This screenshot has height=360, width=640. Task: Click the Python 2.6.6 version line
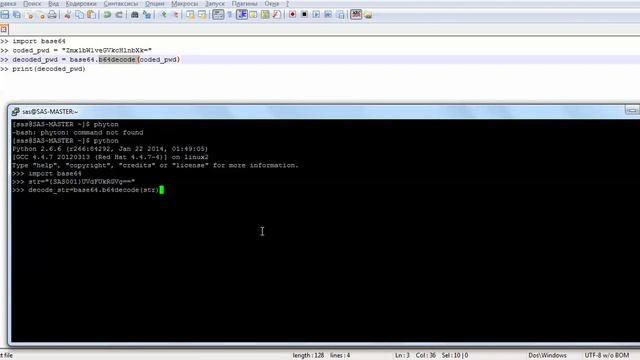click(110, 149)
